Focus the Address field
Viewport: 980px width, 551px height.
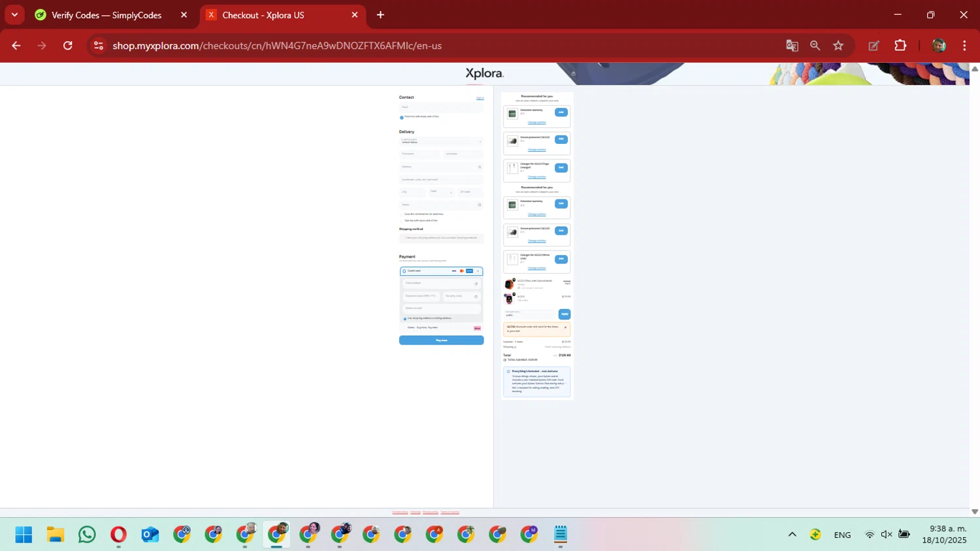[441, 167]
